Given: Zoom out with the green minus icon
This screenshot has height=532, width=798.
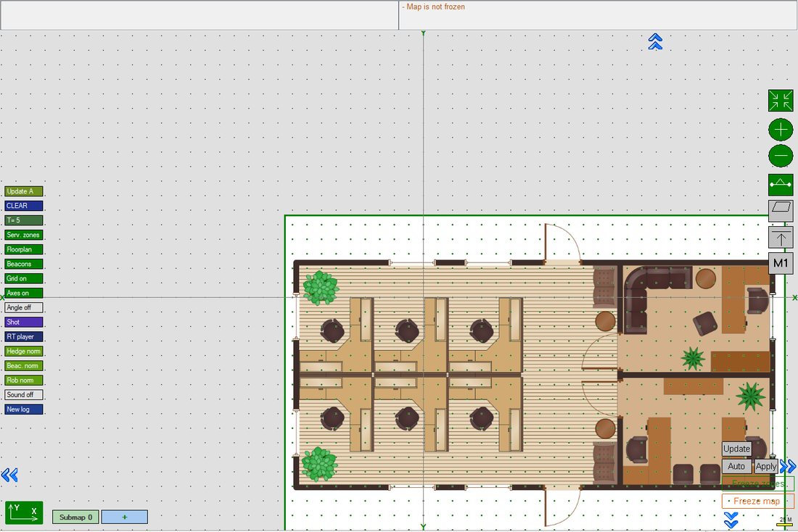Looking at the screenshot, I should 780,156.
